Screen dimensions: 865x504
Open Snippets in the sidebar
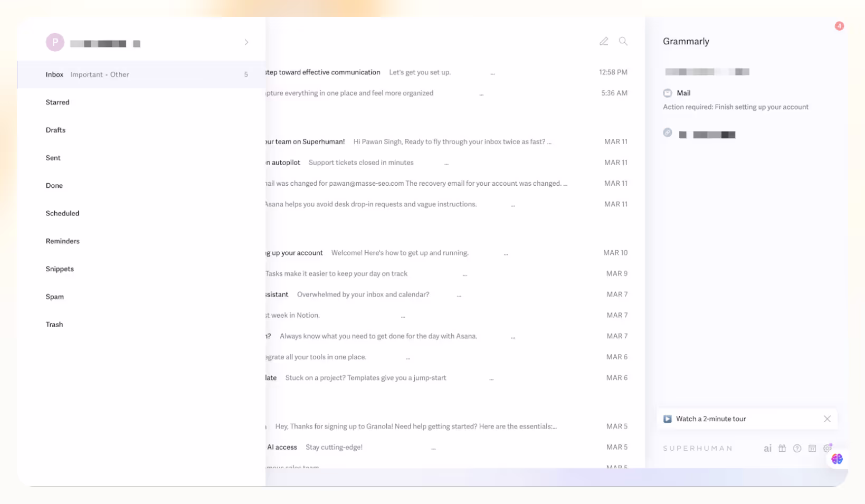click(60, 269)
